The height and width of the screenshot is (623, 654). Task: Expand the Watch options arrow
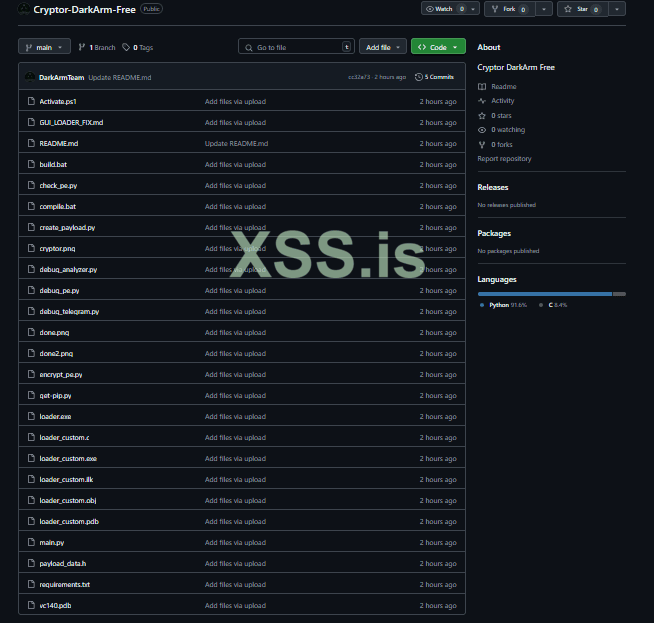pos(473,9)
